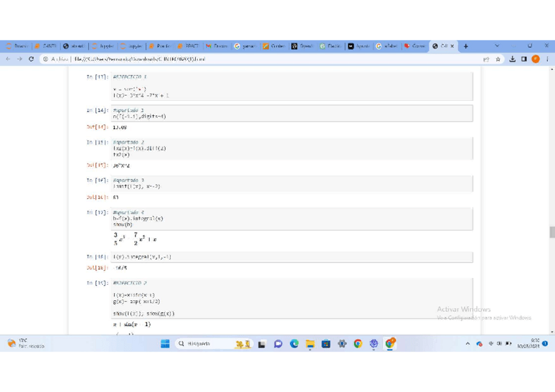Open the Chrome side panel icon
Viewport: 555px width, 392px height.
tap(524, 59)
